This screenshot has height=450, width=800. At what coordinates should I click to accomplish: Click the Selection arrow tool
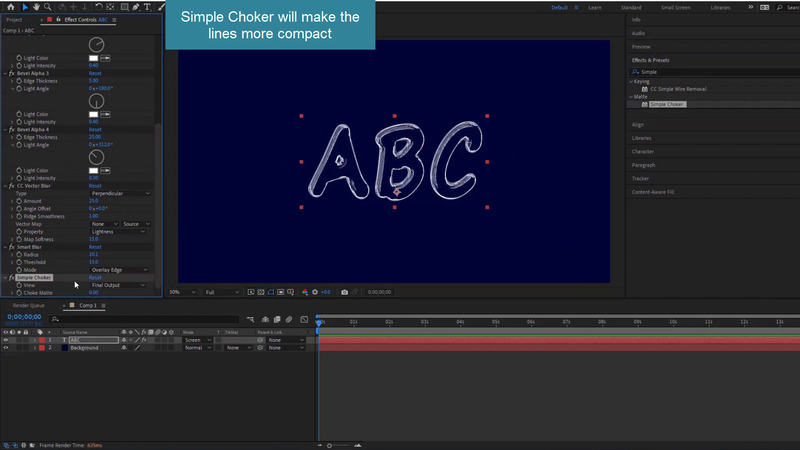pos(24,7)
